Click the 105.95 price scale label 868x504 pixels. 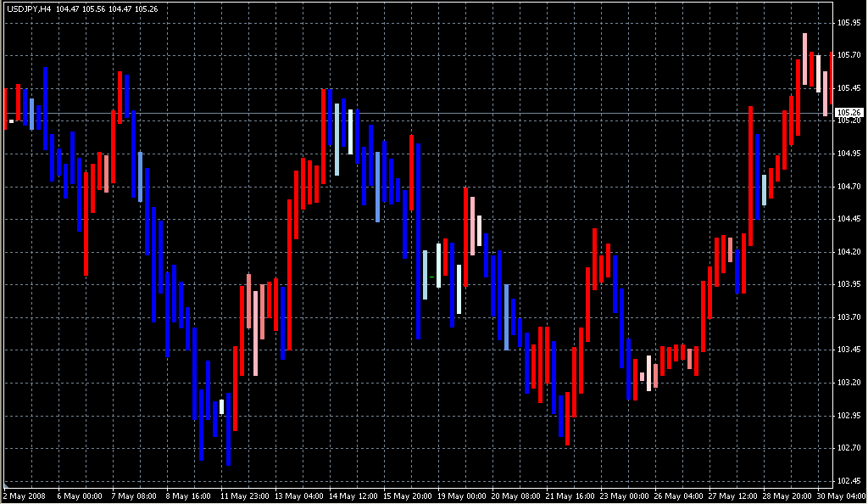point(849,23)
